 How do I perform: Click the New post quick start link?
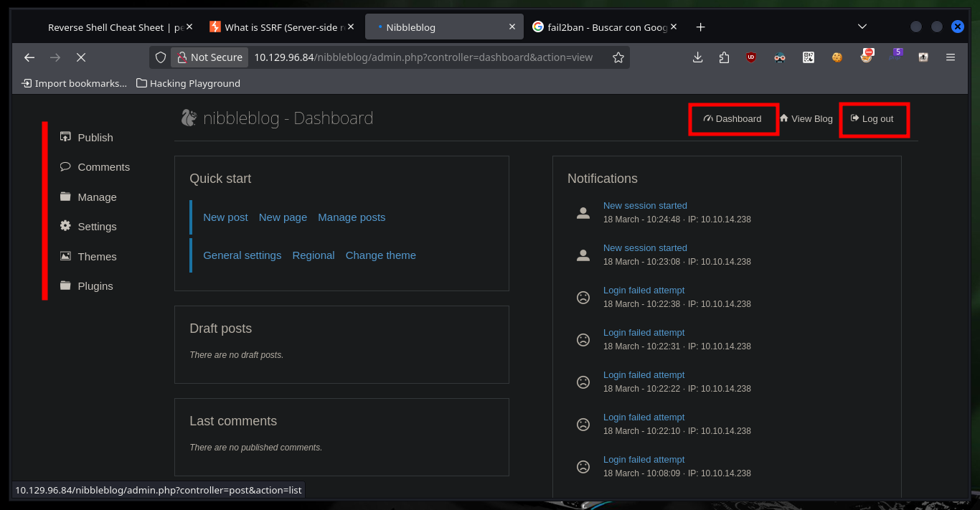coord(225,217)
